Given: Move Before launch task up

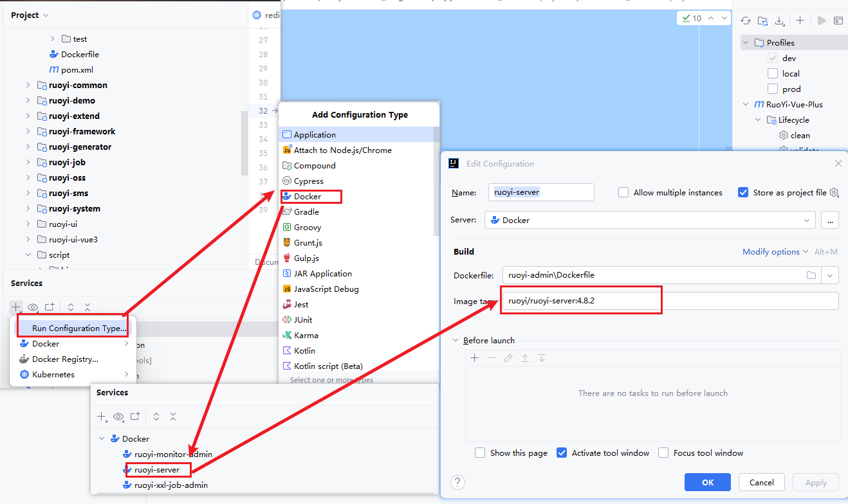Looking at the screenshot, I should (525, 358).
